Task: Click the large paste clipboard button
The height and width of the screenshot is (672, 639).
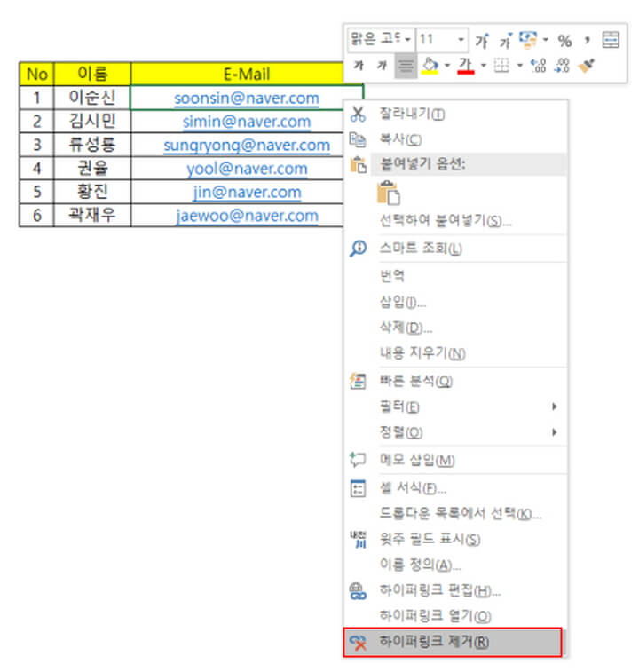Action: (389, 193)
